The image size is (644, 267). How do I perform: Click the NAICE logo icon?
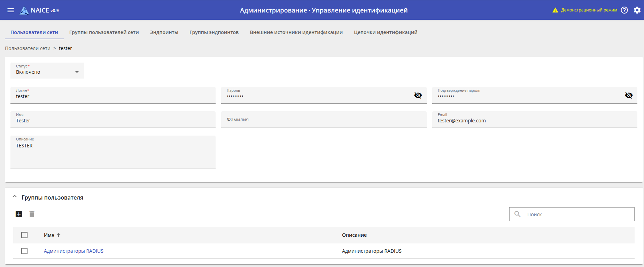pyautogui.click(x=24, y=10)
